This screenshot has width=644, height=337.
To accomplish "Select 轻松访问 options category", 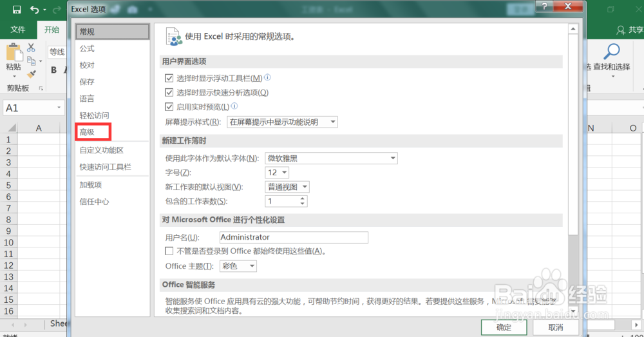I will click(112, 115).
